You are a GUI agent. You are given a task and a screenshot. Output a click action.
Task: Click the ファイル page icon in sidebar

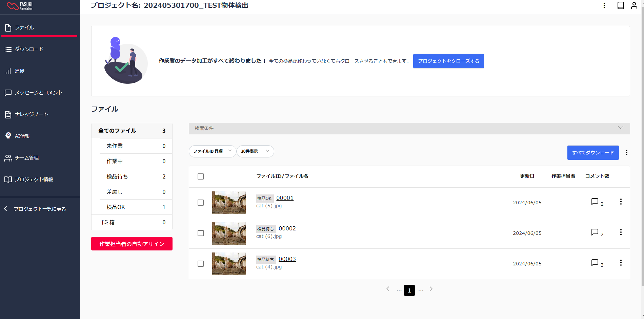pyautogui.click(x=8, y=27)
